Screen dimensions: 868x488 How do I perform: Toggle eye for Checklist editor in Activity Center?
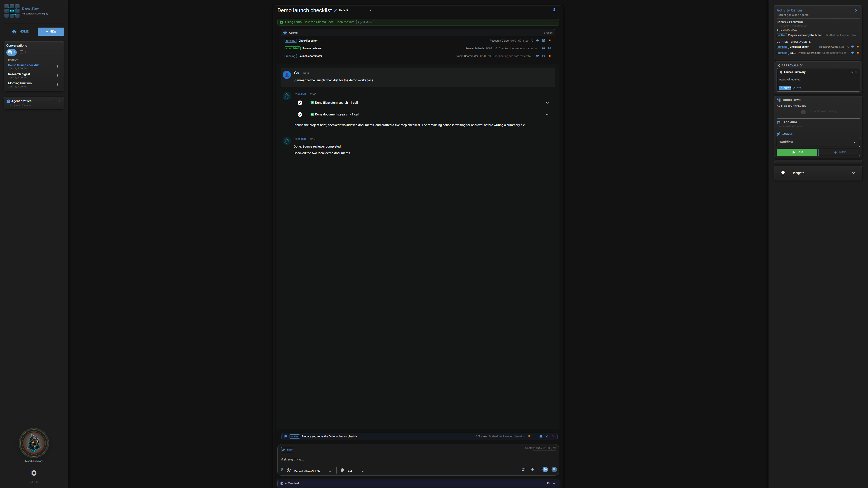coord(852,47)
